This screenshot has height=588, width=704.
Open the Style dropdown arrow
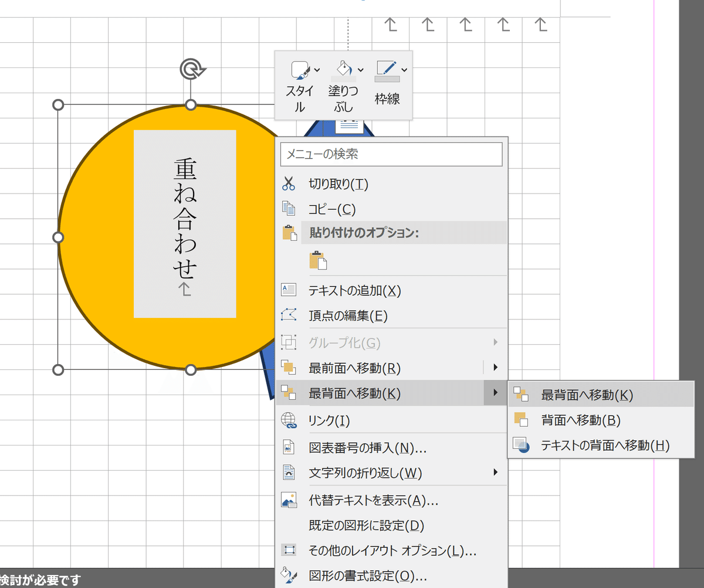[x=317, y=70]
